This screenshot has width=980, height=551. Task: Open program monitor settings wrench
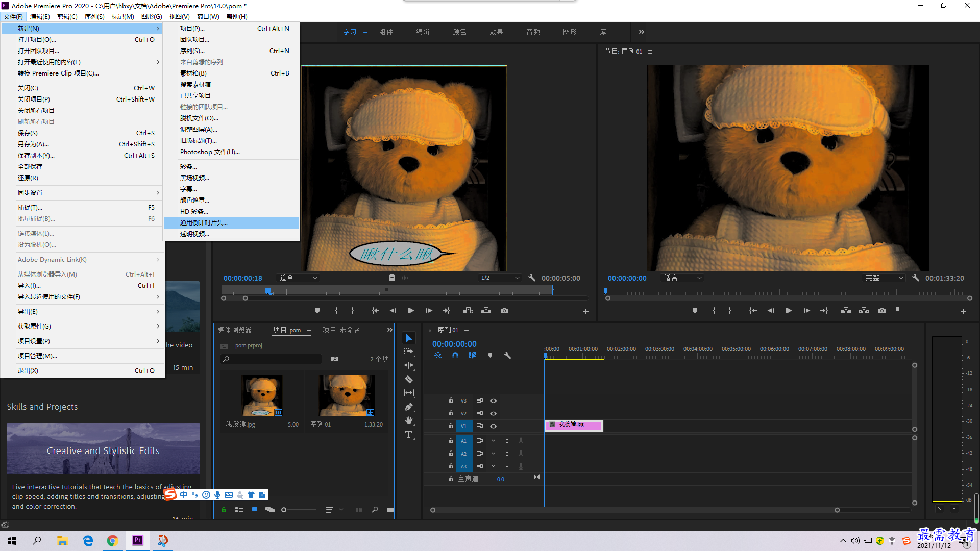[x=916, y=278]
